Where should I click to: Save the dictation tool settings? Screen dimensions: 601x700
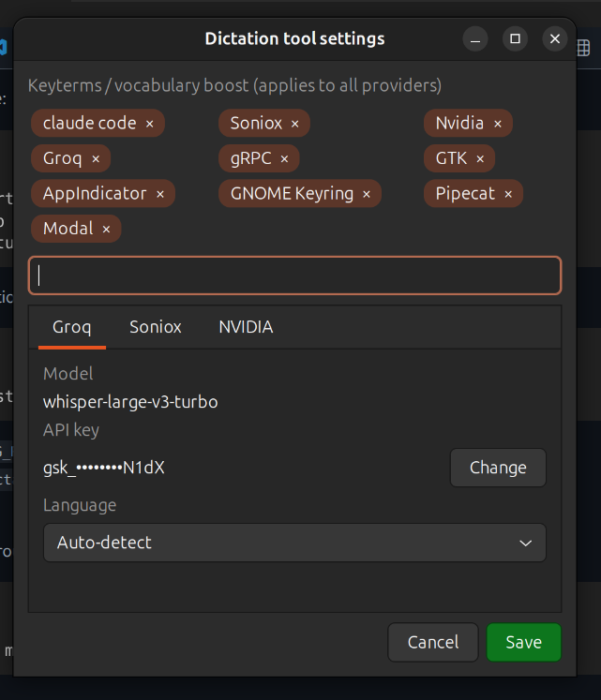(x=524, y=642)
